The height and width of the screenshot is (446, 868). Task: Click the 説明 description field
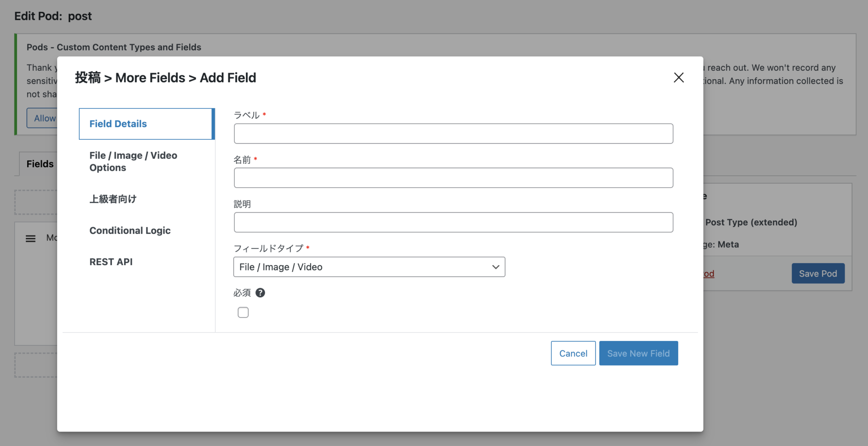point(453,222)
